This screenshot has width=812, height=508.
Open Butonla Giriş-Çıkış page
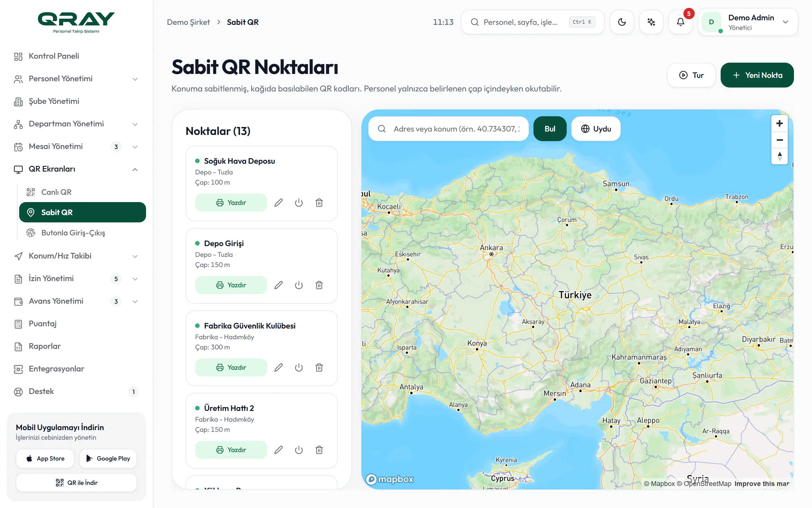click(x=83, y=233)
